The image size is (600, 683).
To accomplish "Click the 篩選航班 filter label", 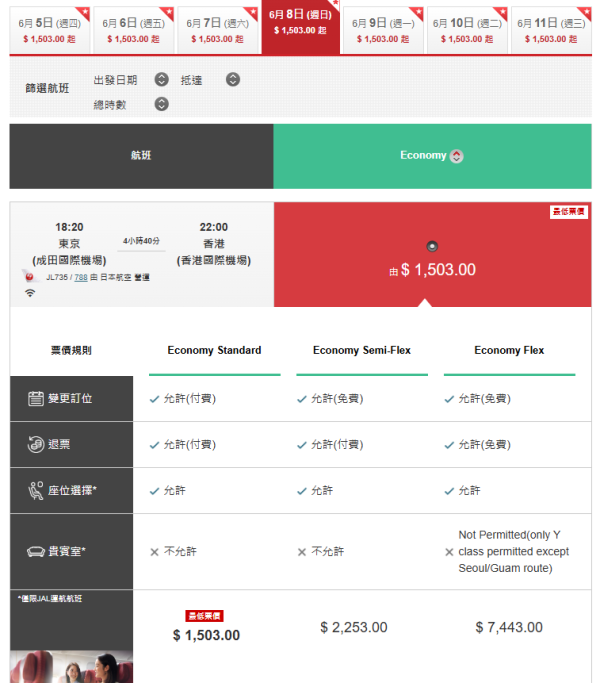I will (47, 88).
